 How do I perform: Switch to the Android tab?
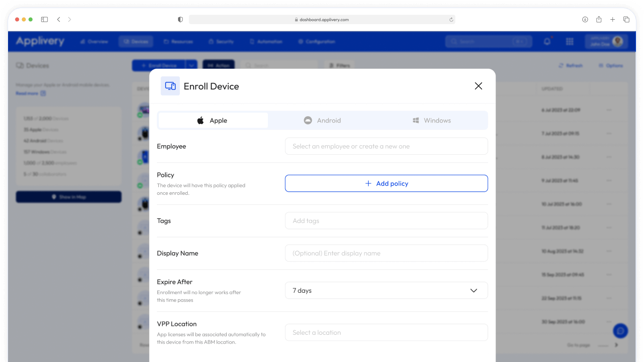(x=322, y=120)
